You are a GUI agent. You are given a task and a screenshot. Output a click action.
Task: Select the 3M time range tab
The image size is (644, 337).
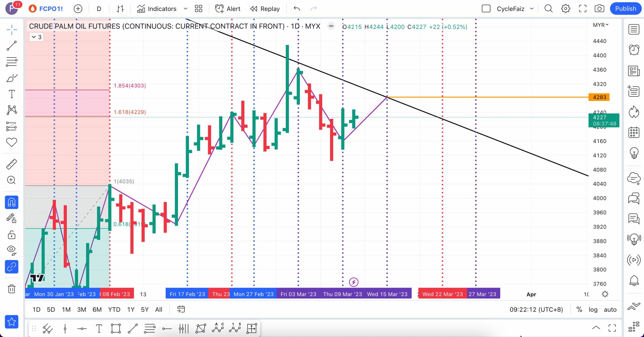pyautogui.click(x=82, y=310)
